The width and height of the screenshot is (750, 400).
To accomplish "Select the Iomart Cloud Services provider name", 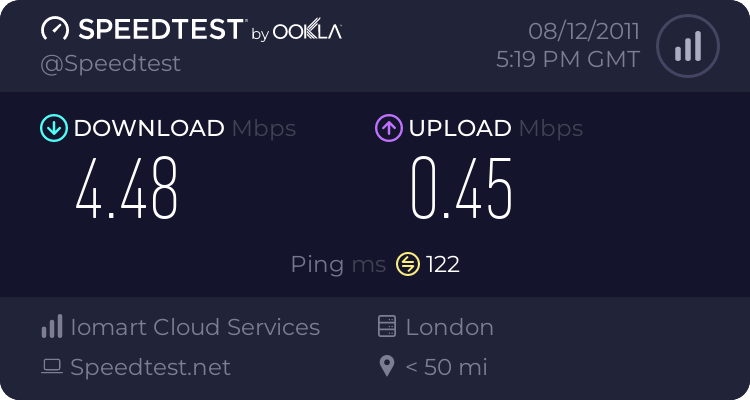I will (x=195, y=327).
